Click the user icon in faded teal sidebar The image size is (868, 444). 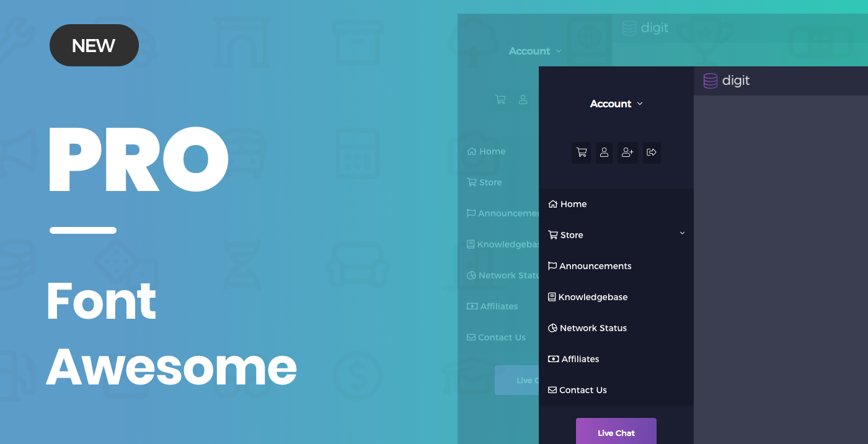[523, 99]
